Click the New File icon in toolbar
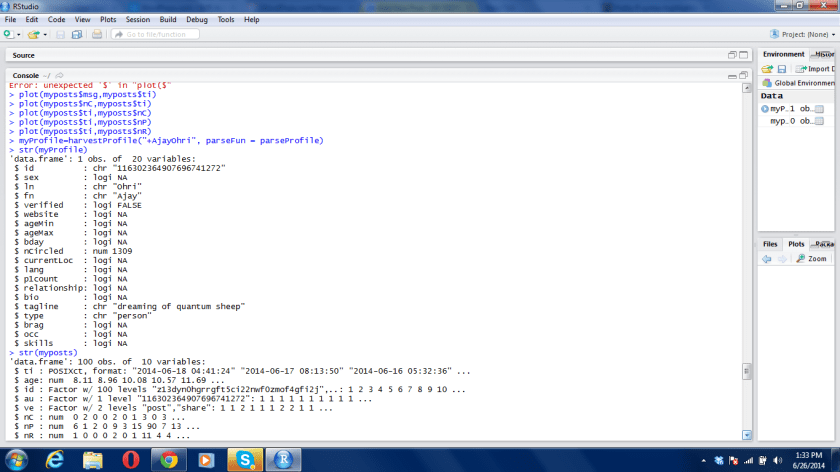This screenshot has width=840, height=472. [x=8, y=34]
